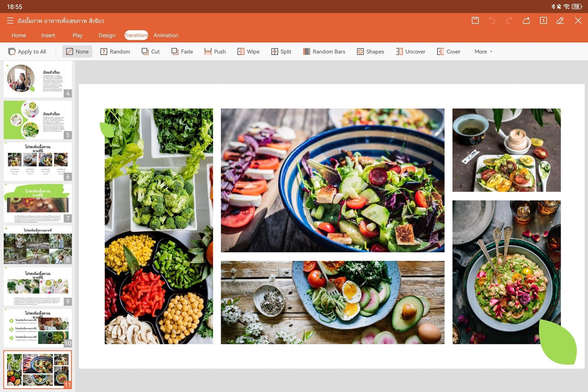The width and height of the screenshot is (588, 392).
Task: Select None transition option
Action: [x=77, y=52]
